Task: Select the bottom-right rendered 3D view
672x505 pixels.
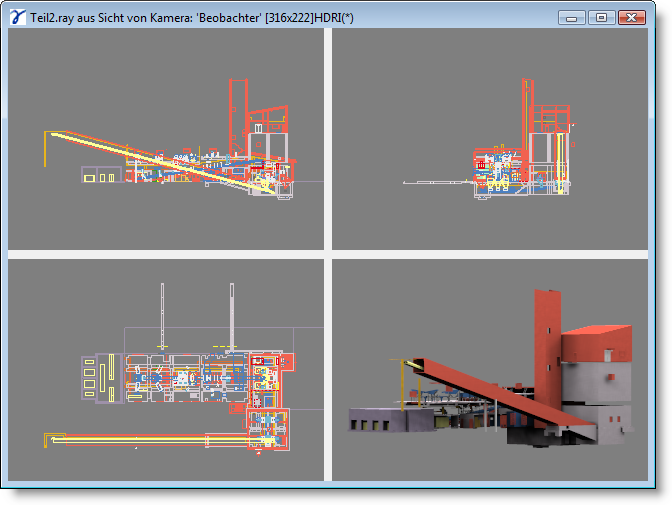Action: (490, 370)
